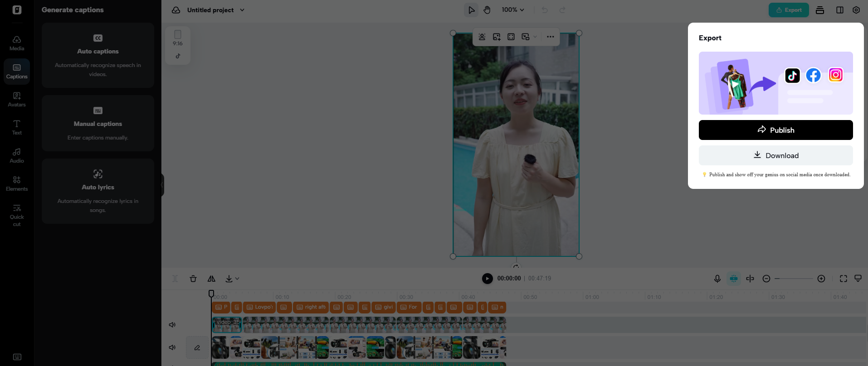The image size is (868, 366).
Task: Click the mirror flip icon in timeline toolbar
Action: (211, 279)
